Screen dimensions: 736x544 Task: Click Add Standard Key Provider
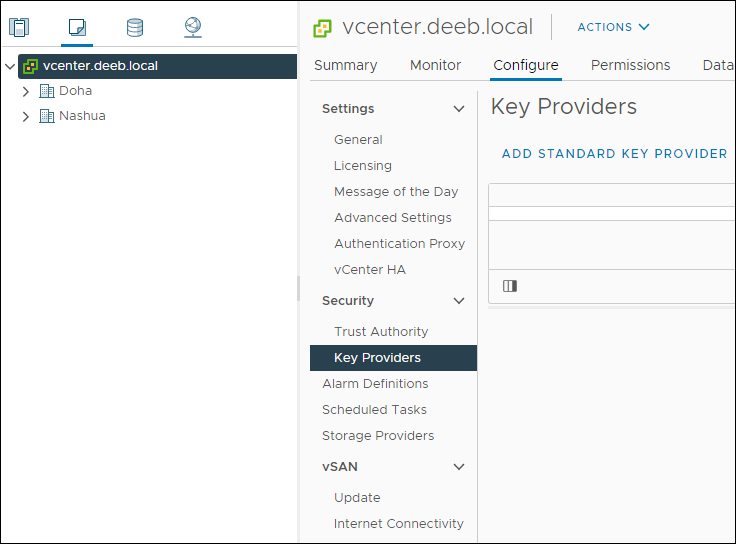614,154
